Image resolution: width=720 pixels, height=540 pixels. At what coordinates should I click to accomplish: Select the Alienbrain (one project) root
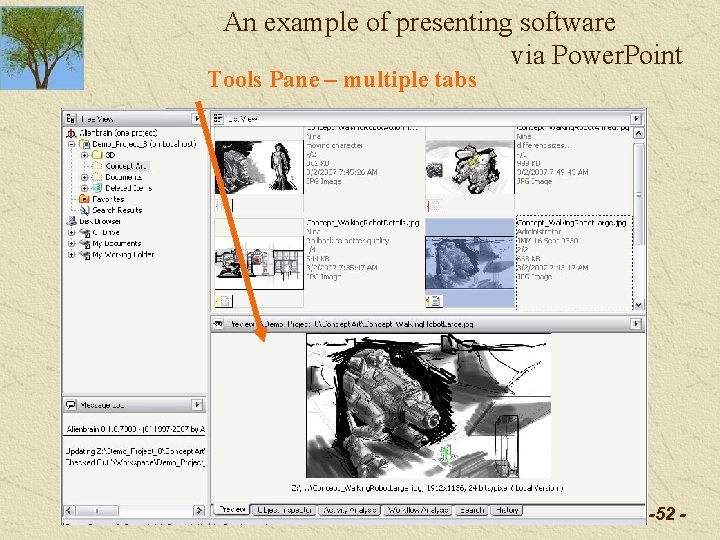pyautogui.click(x=118, y=133)
